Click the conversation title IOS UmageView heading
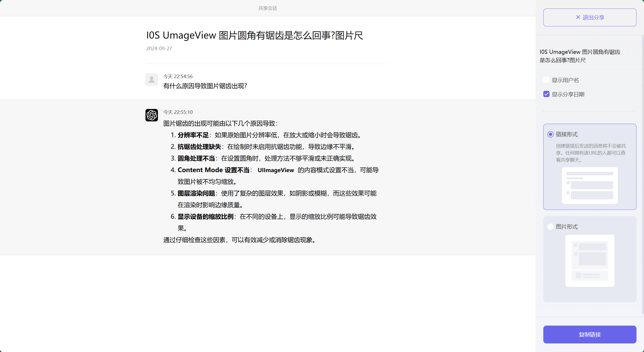This screenshot has width=644, height=352. (x=254, y=35)
